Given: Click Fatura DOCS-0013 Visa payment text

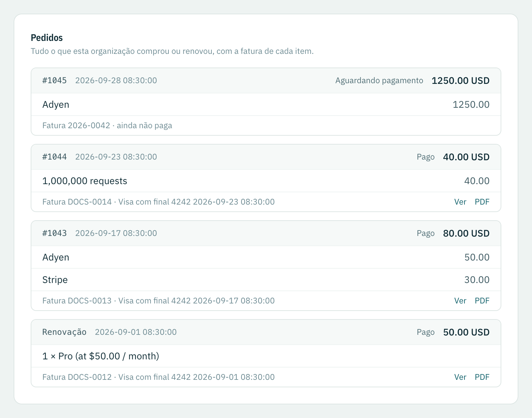Looking at the screenshot, I should coord(158,301).
